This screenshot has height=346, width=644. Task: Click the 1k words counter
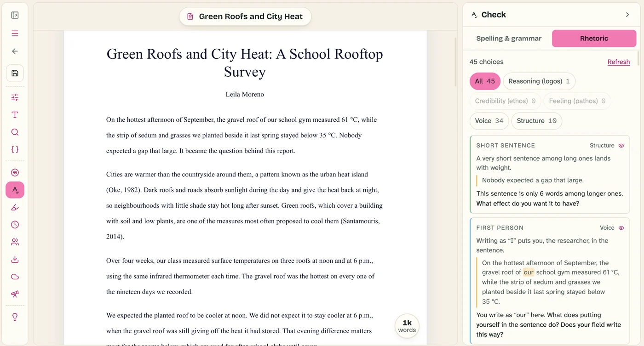407,326
